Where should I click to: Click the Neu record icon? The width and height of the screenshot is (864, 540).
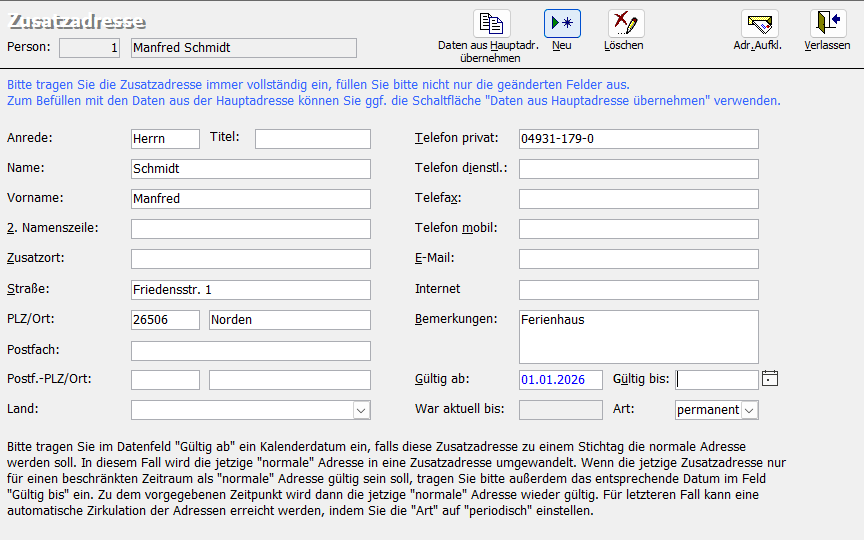(x=562, y=24)
